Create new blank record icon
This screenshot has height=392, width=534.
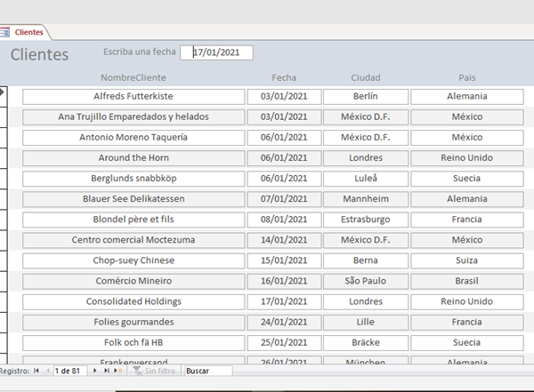tap(118, 371)
